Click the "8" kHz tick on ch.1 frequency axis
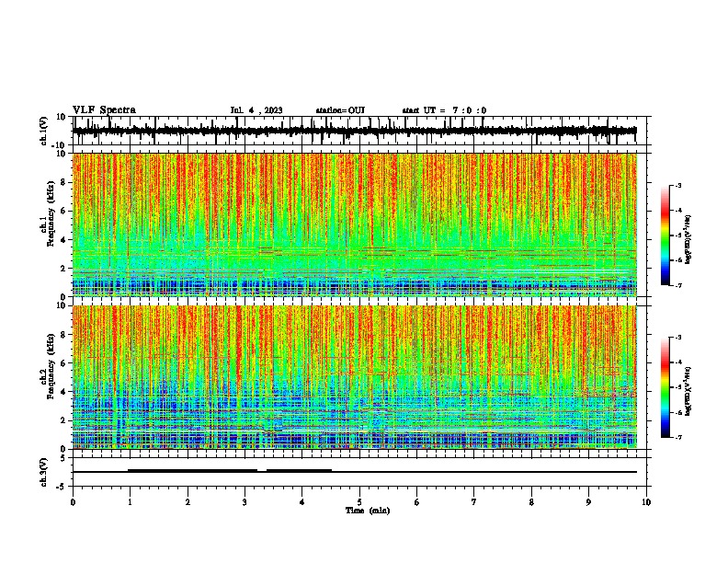Screen dimensions: 728x563 64,182
